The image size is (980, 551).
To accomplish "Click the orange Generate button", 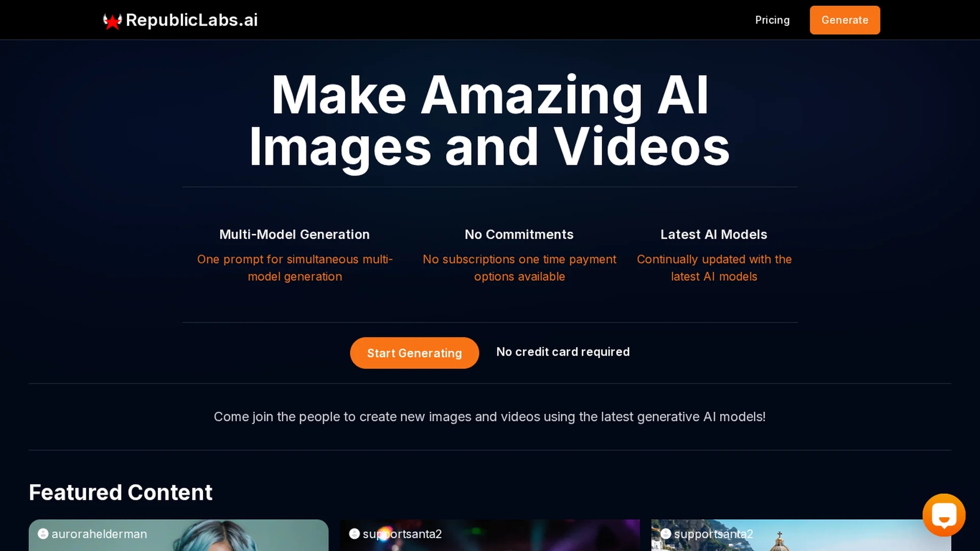I will (845, 20).
